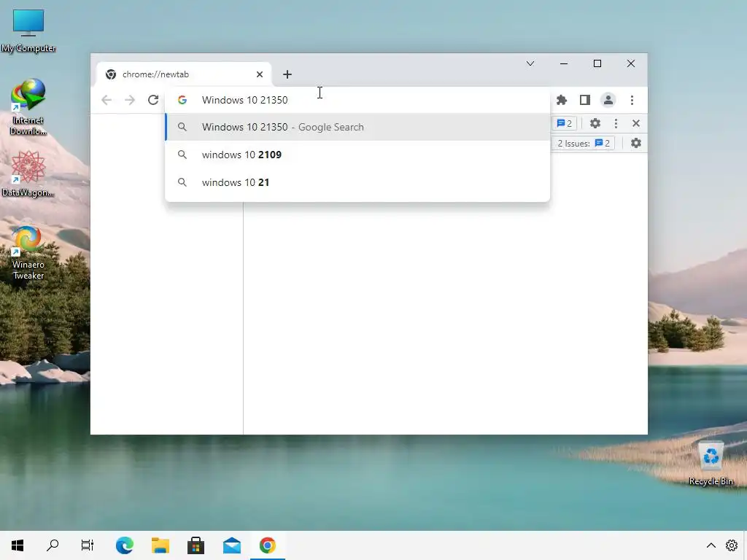
Task: Minimize the Chrome window
Action: [564, 63]
